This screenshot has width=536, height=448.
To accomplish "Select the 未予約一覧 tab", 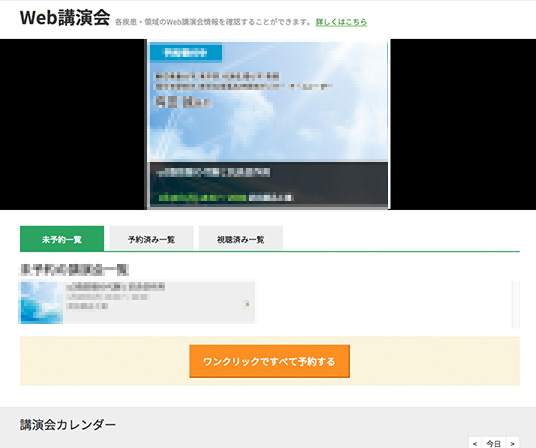I will 62,239.
